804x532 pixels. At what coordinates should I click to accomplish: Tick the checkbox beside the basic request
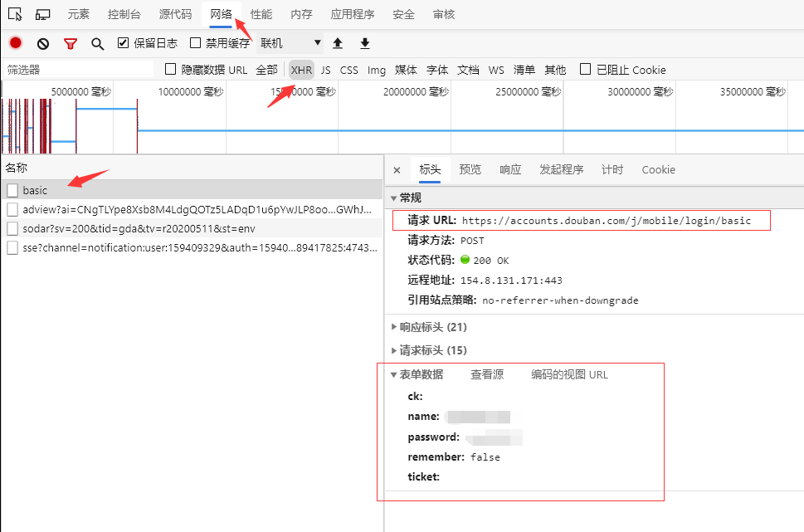coord(12,190)
